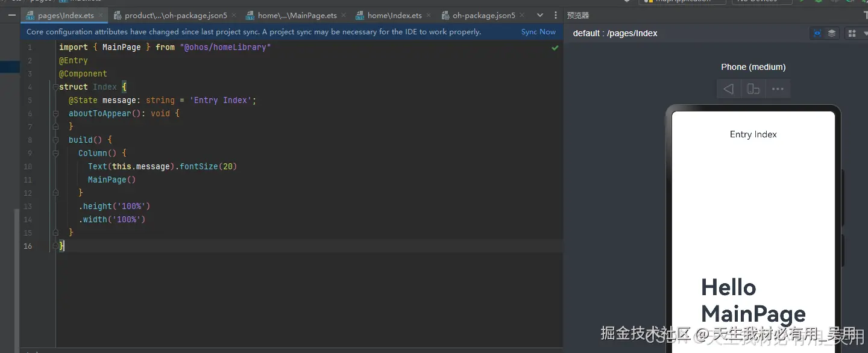Collapse the project panel with minus icon
The width and height of the screenshot is (868, 353).
point(12,16)
